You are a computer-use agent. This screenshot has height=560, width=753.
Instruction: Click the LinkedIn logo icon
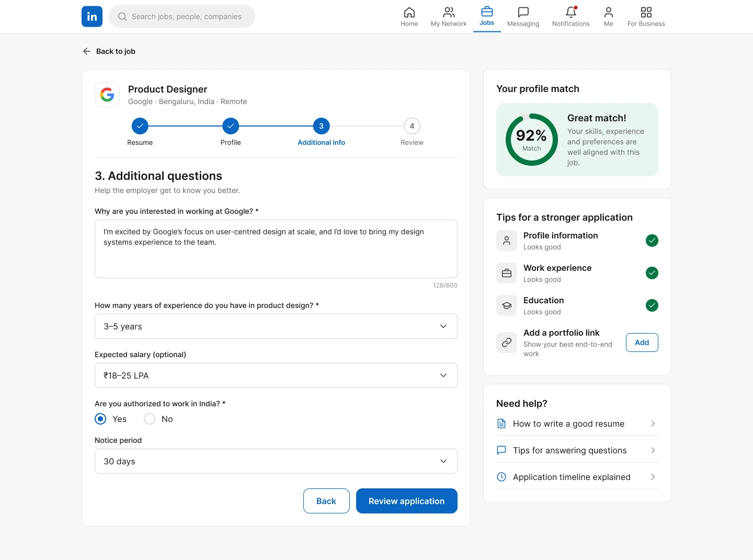click(x=92, y=16)
